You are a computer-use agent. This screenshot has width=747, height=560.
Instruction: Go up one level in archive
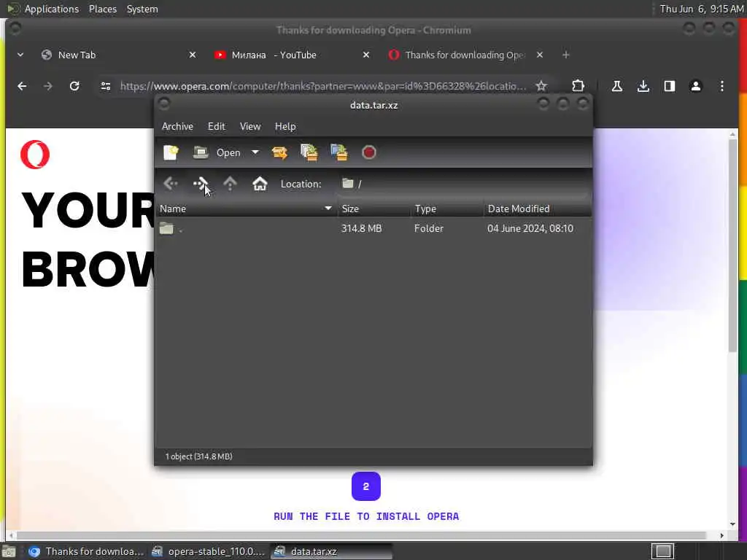tap(230, 183)
